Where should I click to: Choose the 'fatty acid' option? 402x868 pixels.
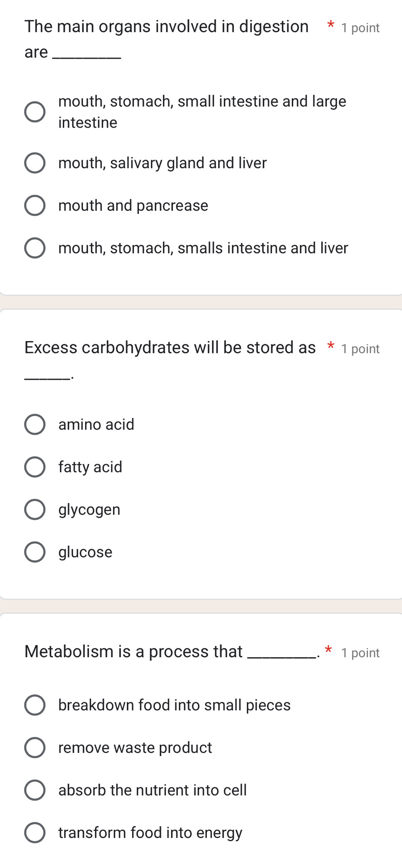[35, 467]
